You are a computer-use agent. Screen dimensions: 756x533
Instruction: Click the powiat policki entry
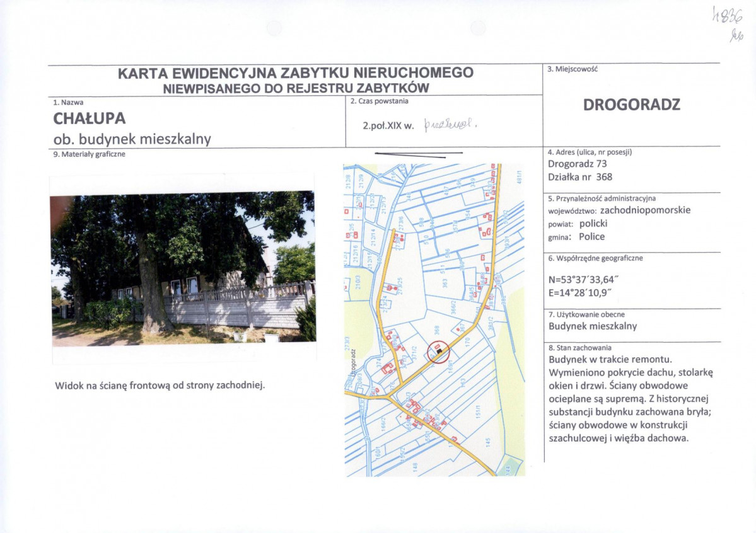tap(578, 224)
